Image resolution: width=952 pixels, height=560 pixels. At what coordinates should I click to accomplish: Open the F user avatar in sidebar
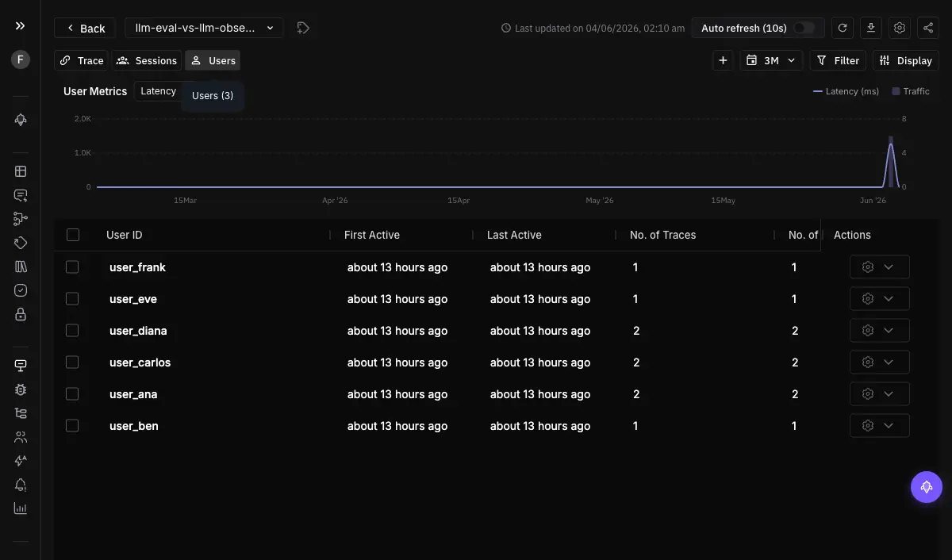[21, 59]
